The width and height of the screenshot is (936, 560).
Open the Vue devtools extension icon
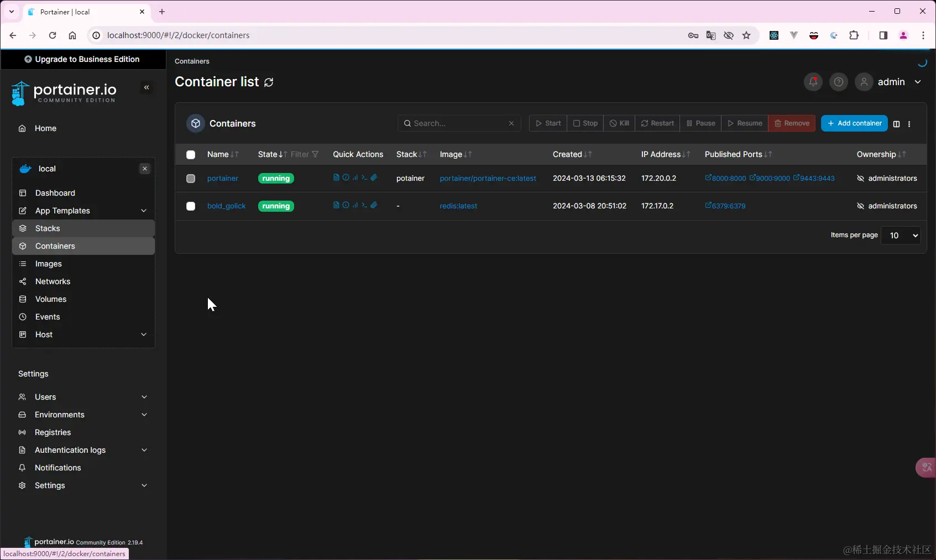coord(794,35)
